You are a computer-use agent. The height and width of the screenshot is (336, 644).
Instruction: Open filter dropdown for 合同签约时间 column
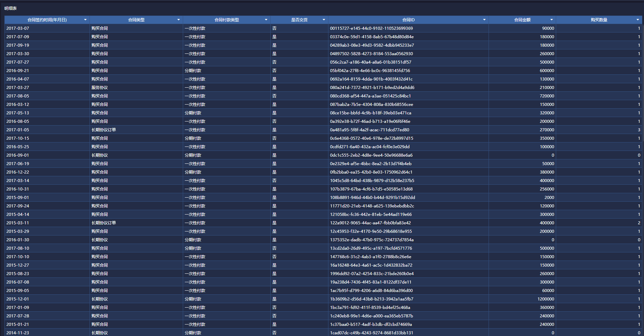(x=85, y=20)
